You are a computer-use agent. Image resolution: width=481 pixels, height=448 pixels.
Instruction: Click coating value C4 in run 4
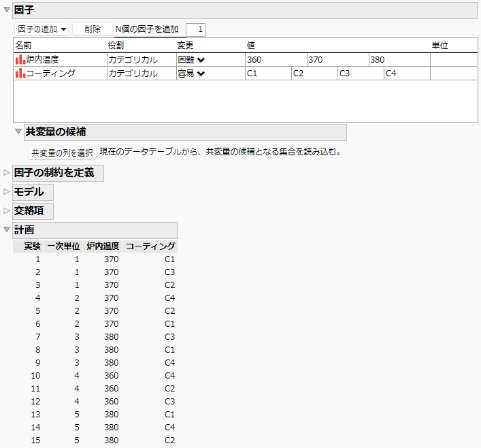[x=169, y=298]
